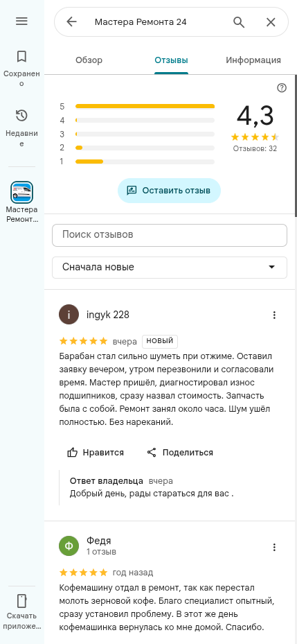Image resolution: width=297 pixels, height=644 pixels.
Task: Switch to the Информация tab
Action: tap(253, 60)
